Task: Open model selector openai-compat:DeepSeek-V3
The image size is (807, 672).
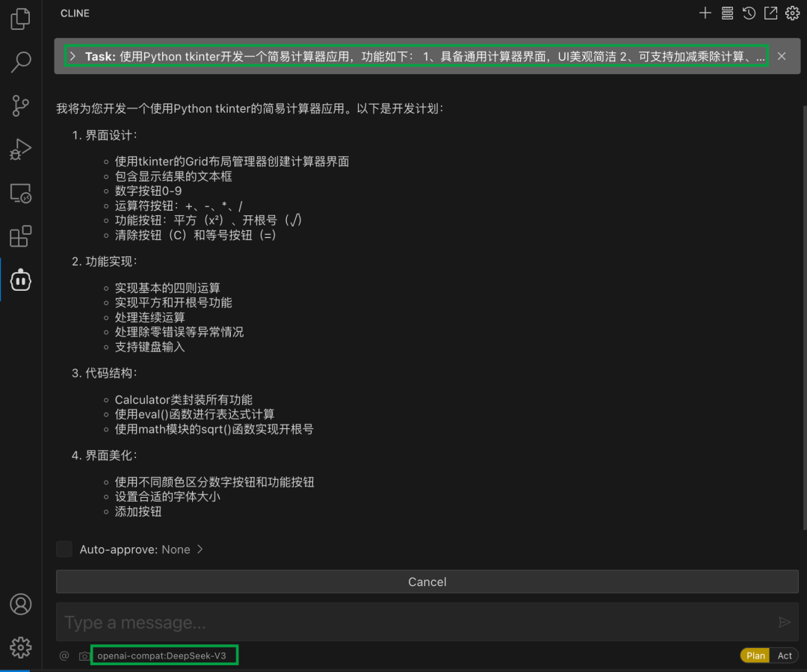Action: [161, 656]
